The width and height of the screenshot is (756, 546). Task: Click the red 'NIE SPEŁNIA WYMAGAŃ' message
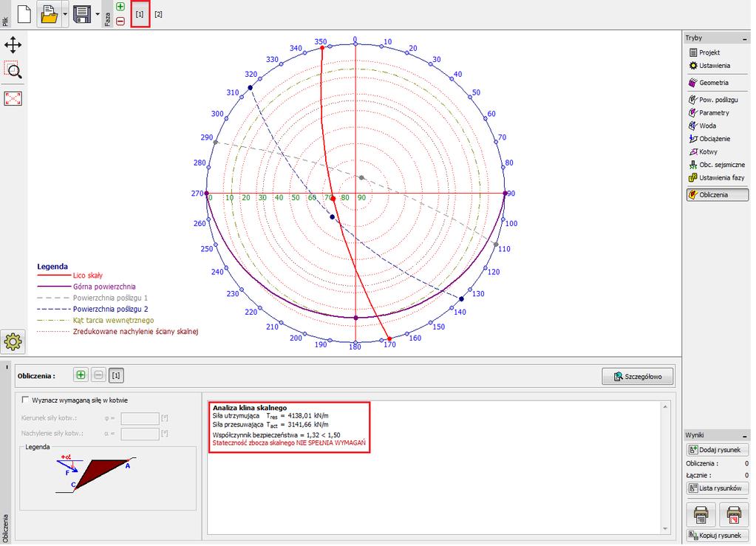click(x=289, y=443)
